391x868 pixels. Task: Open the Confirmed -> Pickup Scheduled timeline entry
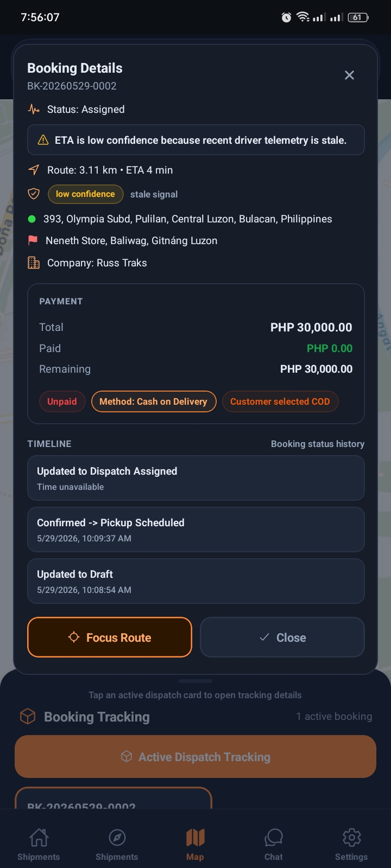click(x=196, y=529)
